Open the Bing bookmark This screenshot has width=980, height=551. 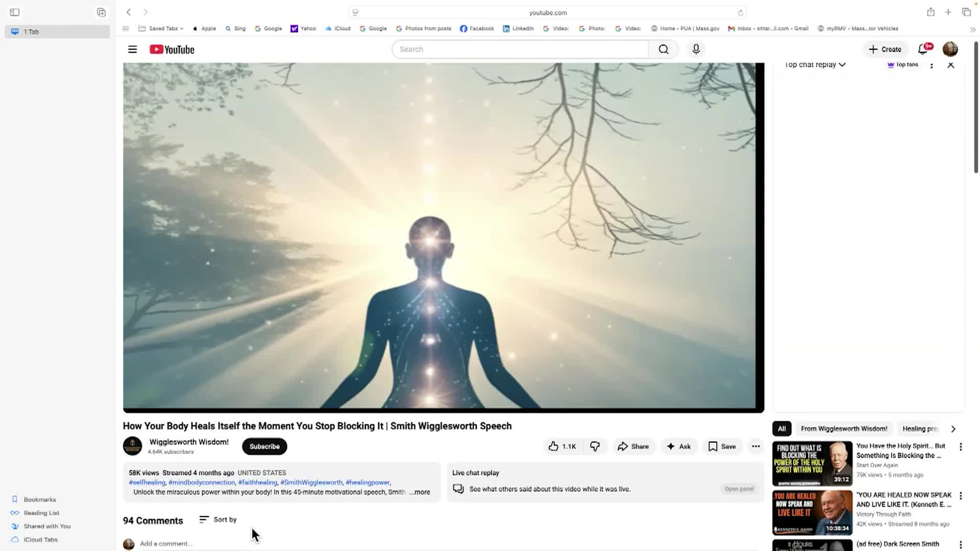tap(235, 29)
